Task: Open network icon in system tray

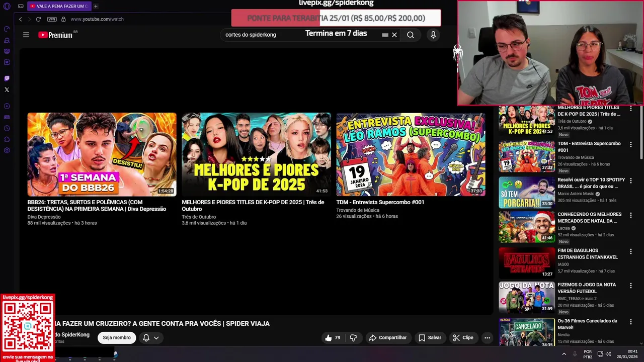Action: (x=600, y=354)
